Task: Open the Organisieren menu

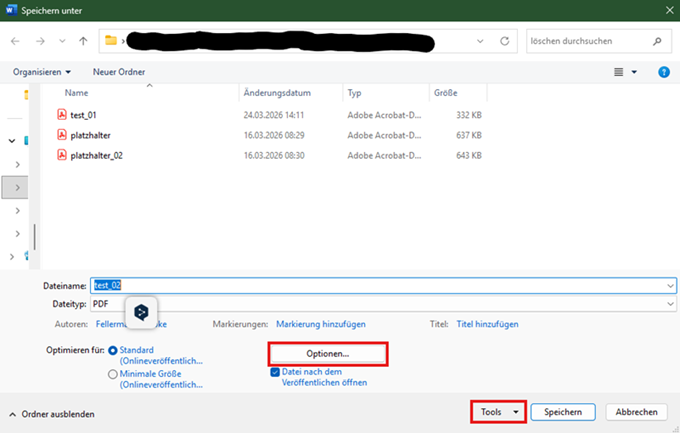Action: click(x=42, y=72)
